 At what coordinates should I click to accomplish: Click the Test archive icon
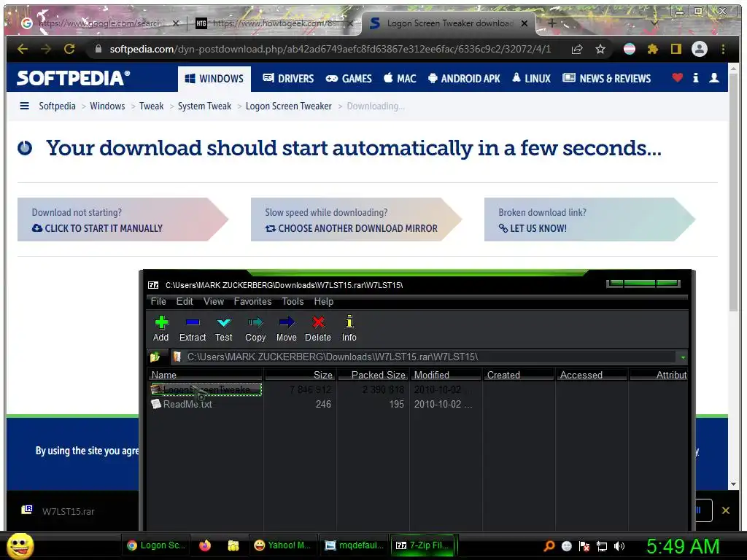point(224,323)
